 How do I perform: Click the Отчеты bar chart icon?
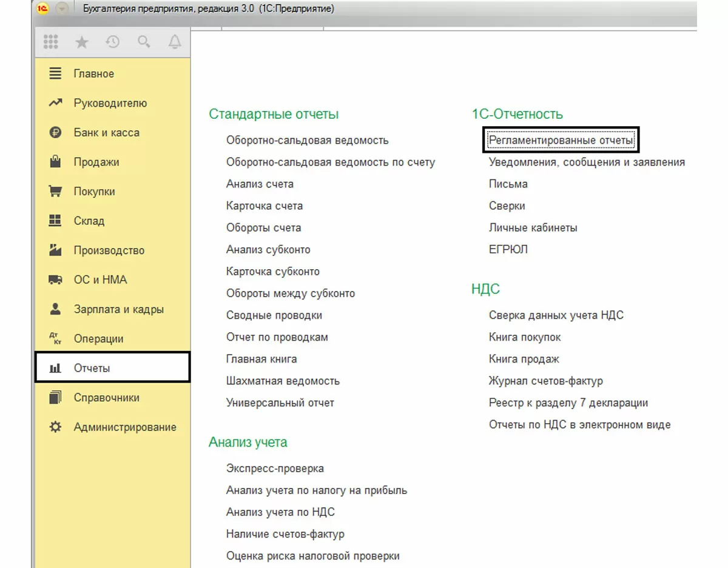(x=55, y=368)
